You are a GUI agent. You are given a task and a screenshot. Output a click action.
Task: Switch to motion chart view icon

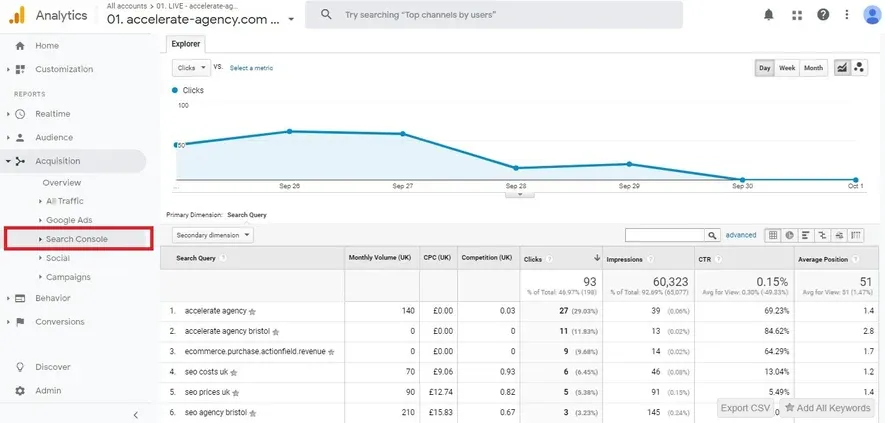[859, 68]
